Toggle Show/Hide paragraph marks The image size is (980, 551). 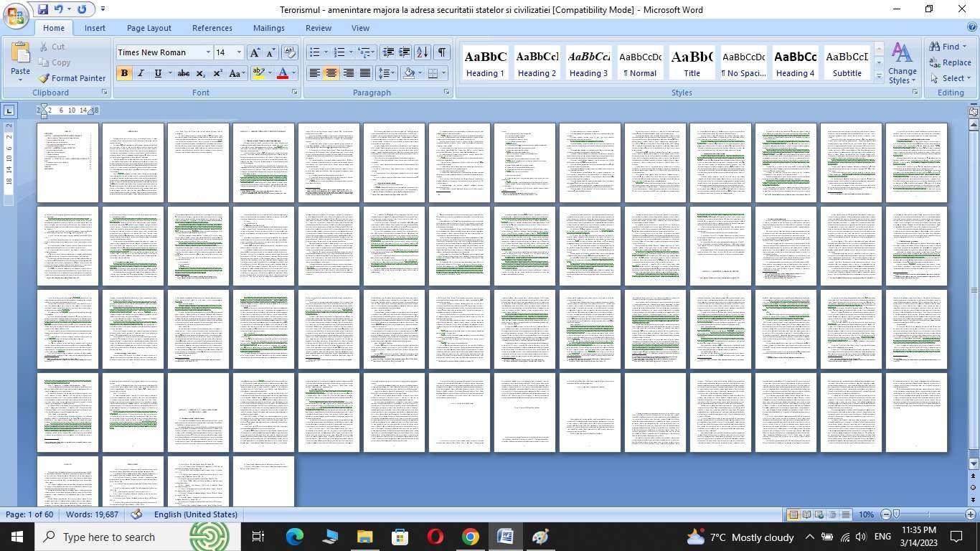[x=442, y=52]
